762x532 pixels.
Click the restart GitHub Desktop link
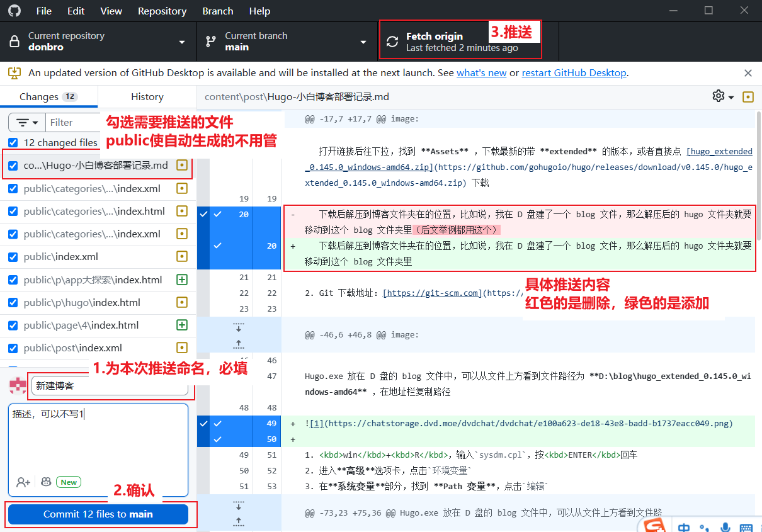pos(574,73)
